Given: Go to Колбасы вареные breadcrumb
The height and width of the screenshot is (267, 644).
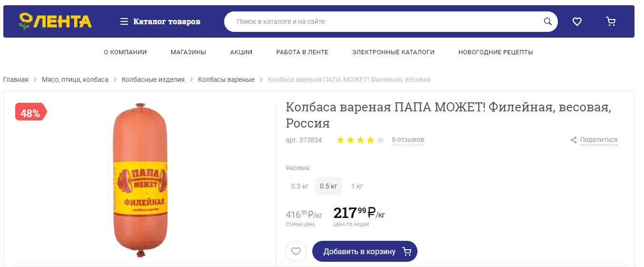Looking at the screenshot, I should click(x=226, y=79).
